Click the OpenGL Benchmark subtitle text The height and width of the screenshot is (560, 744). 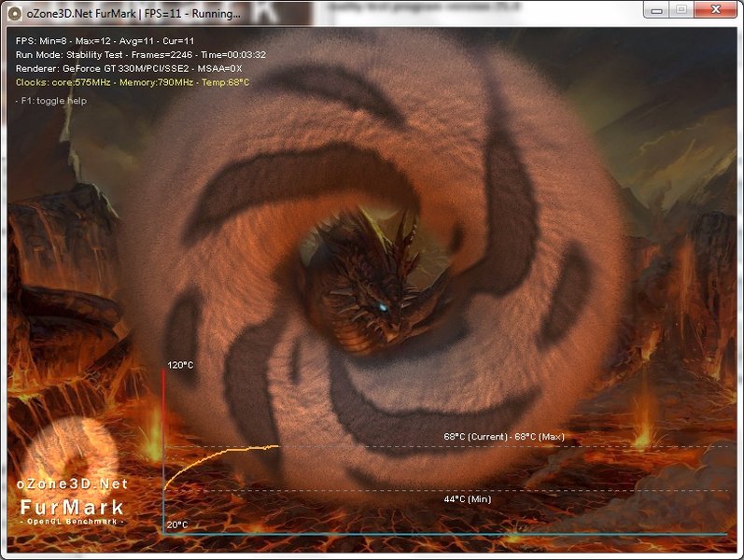[x=72, y=521]
